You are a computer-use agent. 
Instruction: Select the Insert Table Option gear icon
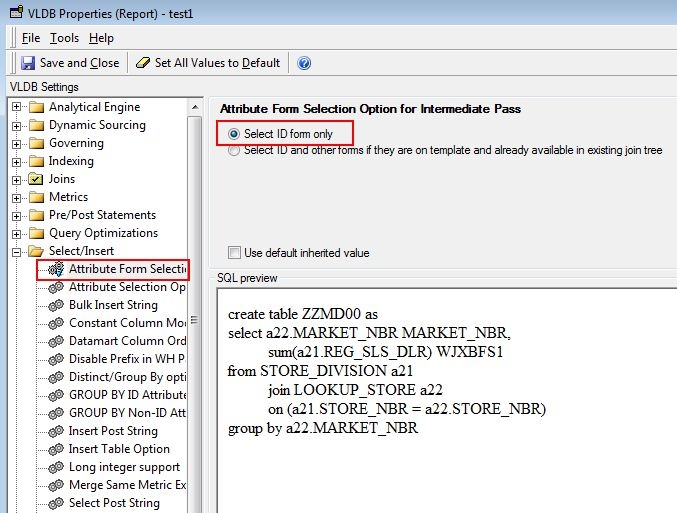56,450
